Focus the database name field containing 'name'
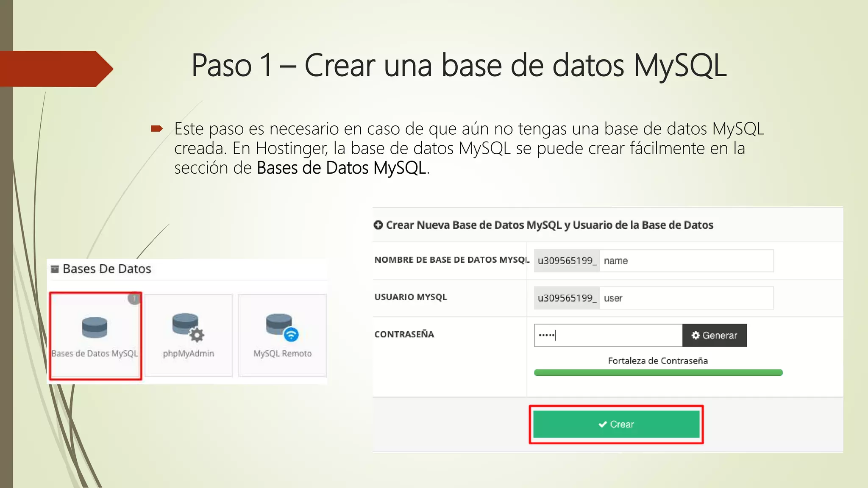This screenshot has height=488, width=868. click(687, 261)
